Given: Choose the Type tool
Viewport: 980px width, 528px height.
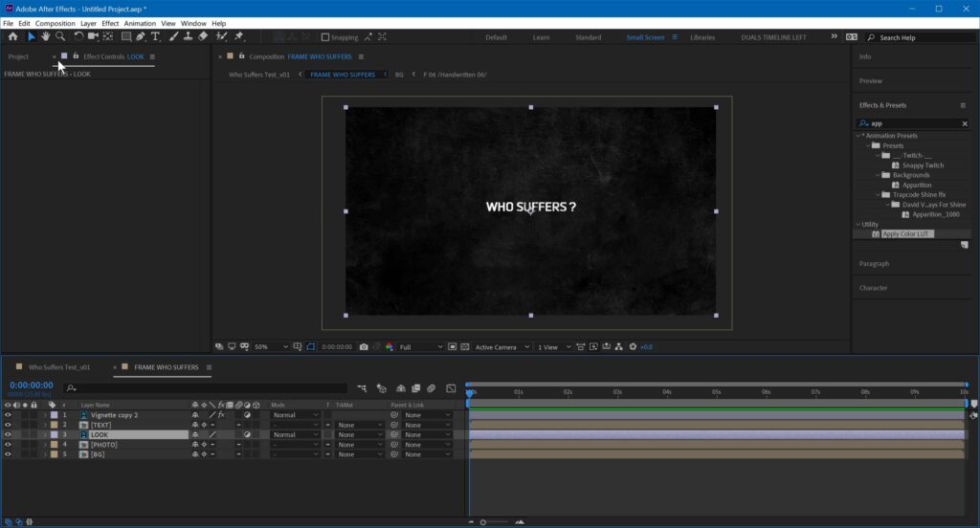Looking at the screenshot, I should click(156, 36).
